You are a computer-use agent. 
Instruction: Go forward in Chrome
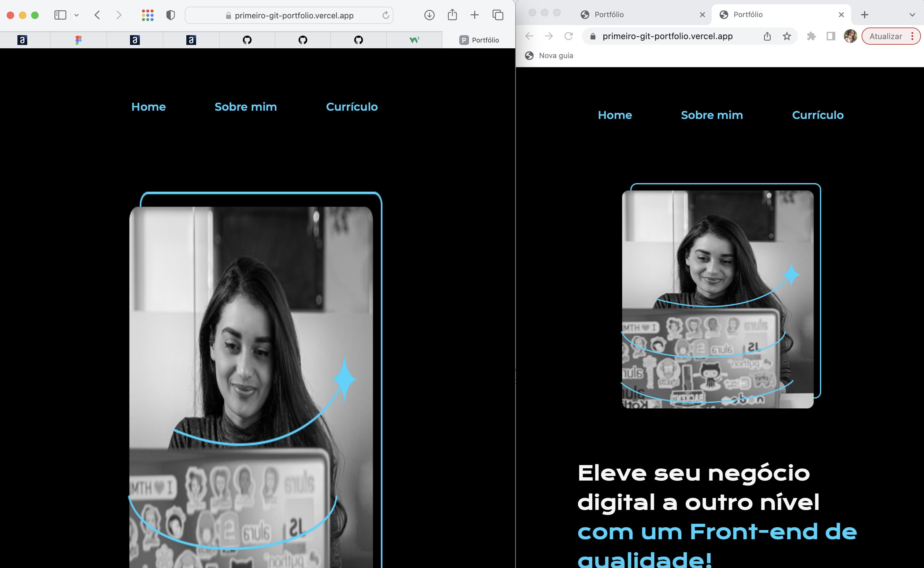[549, 36]
